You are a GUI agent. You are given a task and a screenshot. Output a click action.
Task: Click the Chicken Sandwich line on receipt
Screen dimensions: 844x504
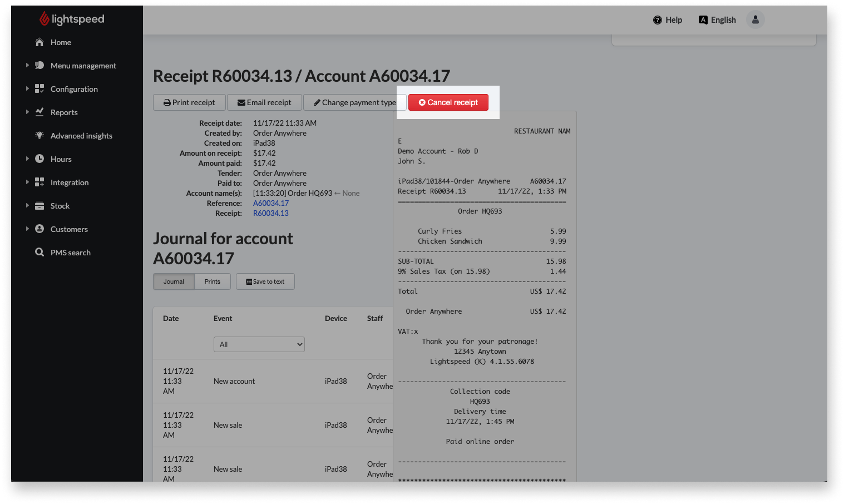tap(492, 241)
